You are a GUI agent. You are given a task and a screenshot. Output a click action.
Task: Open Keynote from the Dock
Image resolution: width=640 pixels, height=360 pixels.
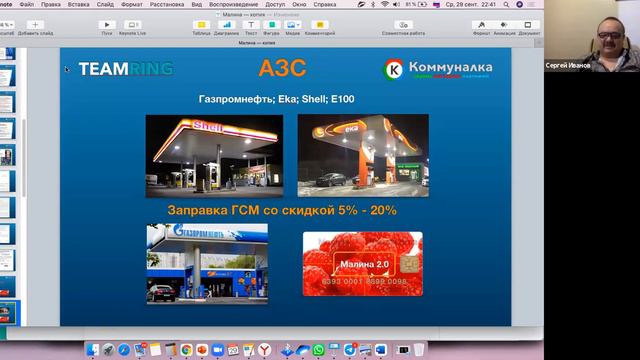click(x=334, y=350)
